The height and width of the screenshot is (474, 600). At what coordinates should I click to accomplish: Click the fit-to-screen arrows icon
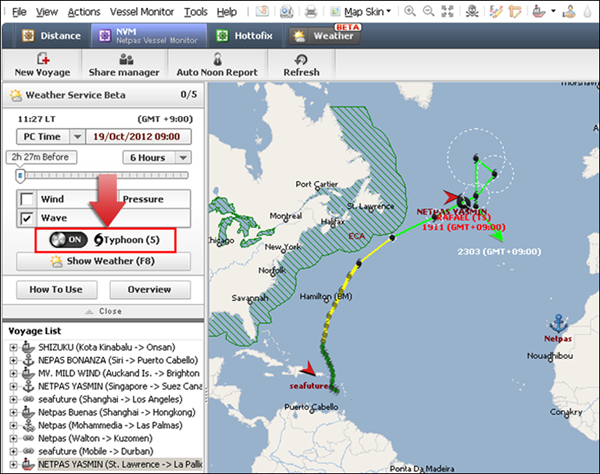[x=447, y=11]
